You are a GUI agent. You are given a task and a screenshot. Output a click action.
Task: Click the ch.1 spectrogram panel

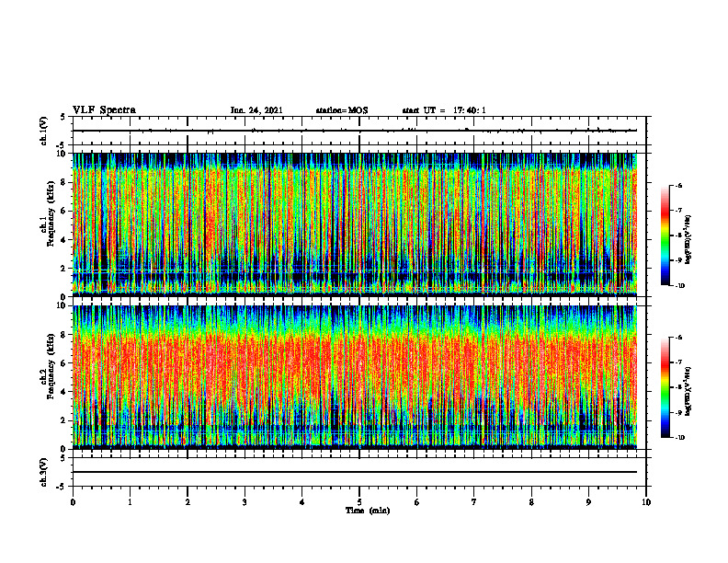(355, 224)
